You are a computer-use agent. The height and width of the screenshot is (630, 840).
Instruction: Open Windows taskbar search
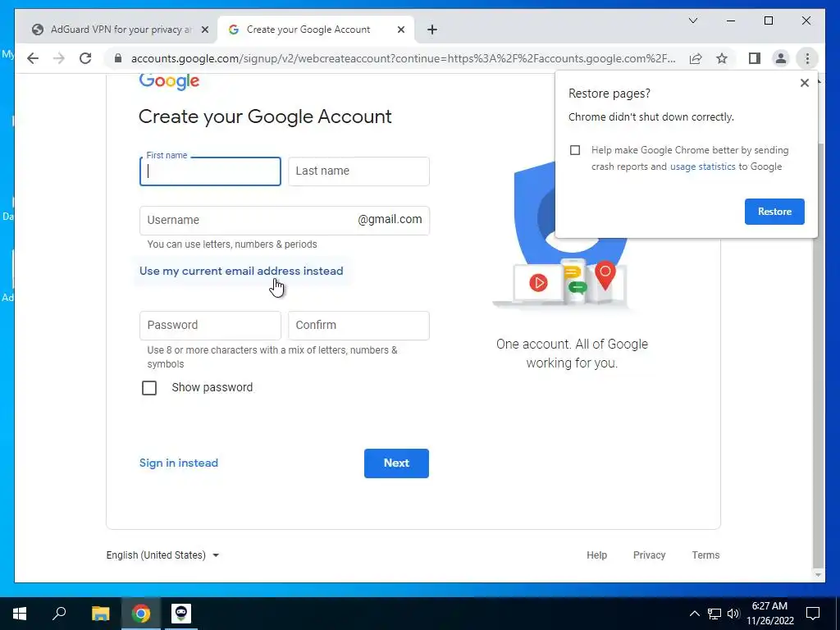[x=59, y=614]
